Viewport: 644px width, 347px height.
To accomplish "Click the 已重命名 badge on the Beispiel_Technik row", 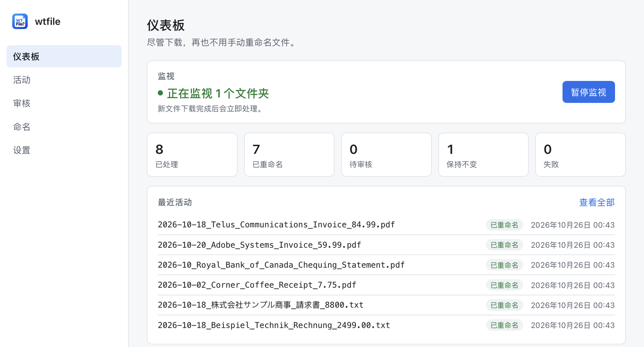I will 504,325.
